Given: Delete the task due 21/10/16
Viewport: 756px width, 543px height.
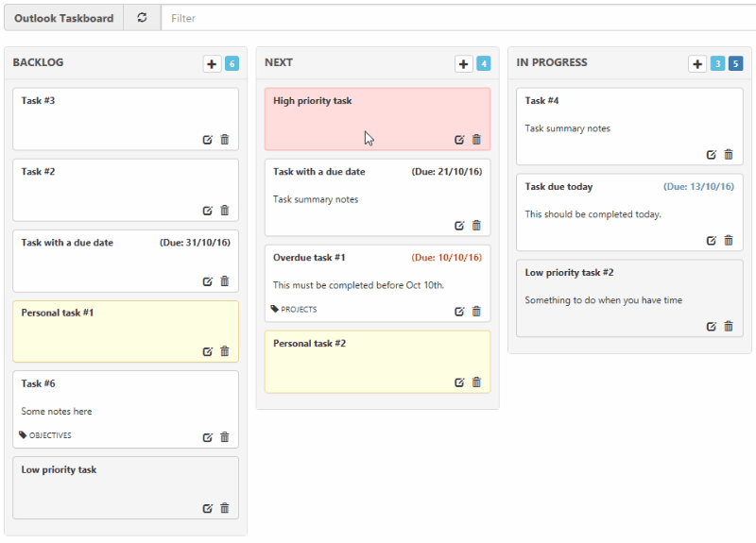Looking at the screenshot, I should click(476, 225).
